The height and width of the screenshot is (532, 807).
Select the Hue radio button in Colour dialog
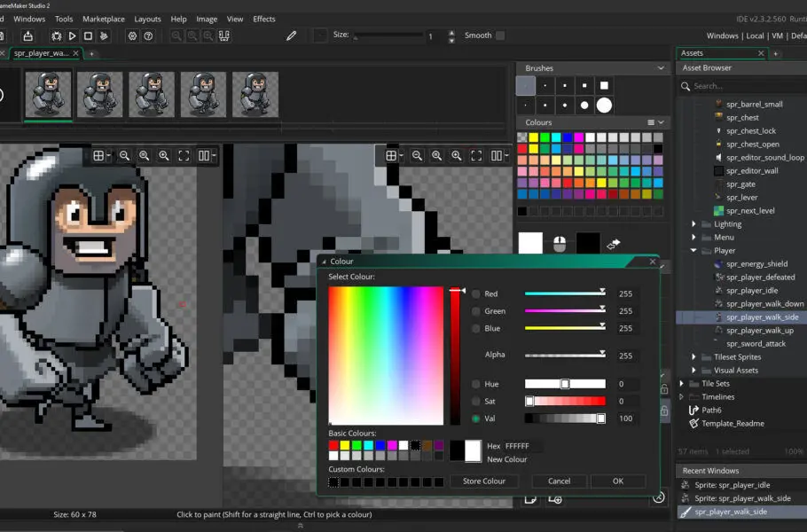coord(476,384)
